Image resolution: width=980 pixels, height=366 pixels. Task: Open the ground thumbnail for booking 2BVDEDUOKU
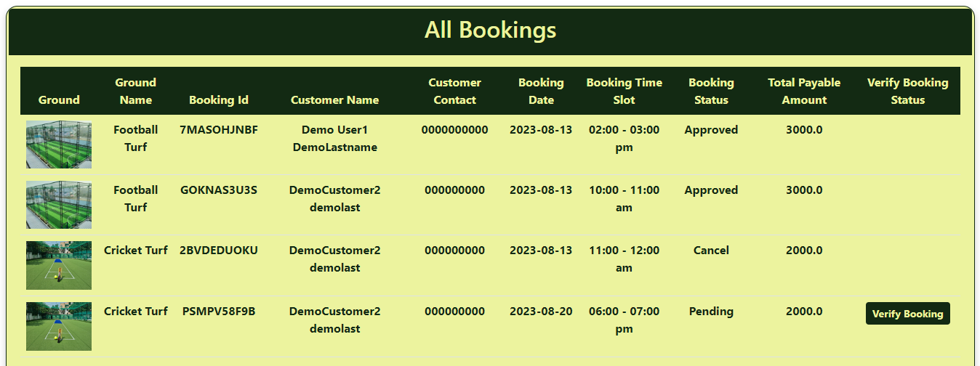59,265
